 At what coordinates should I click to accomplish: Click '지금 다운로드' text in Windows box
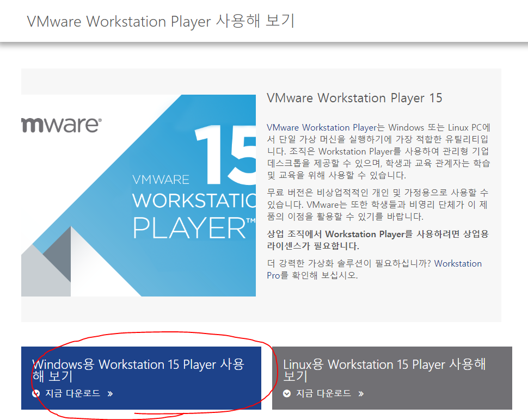click(73, 393)
